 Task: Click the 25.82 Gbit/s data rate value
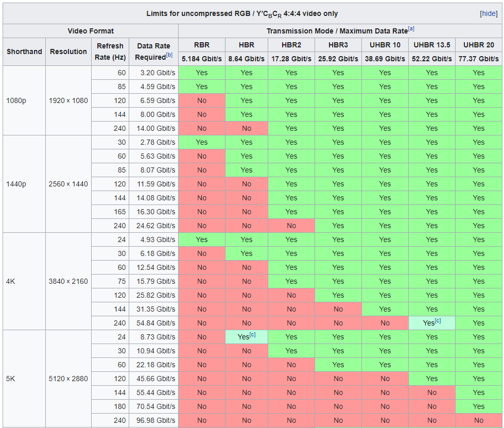coord(156,295)
